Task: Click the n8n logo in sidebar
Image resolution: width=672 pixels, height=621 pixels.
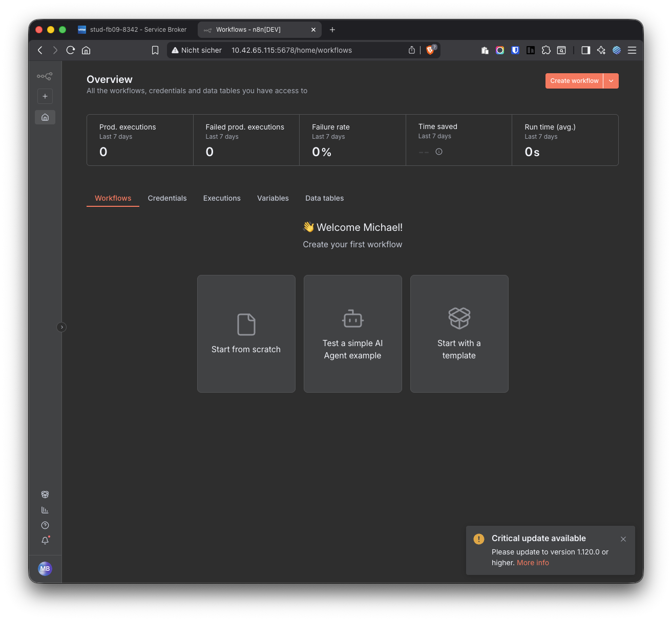Action: (45, 76)
